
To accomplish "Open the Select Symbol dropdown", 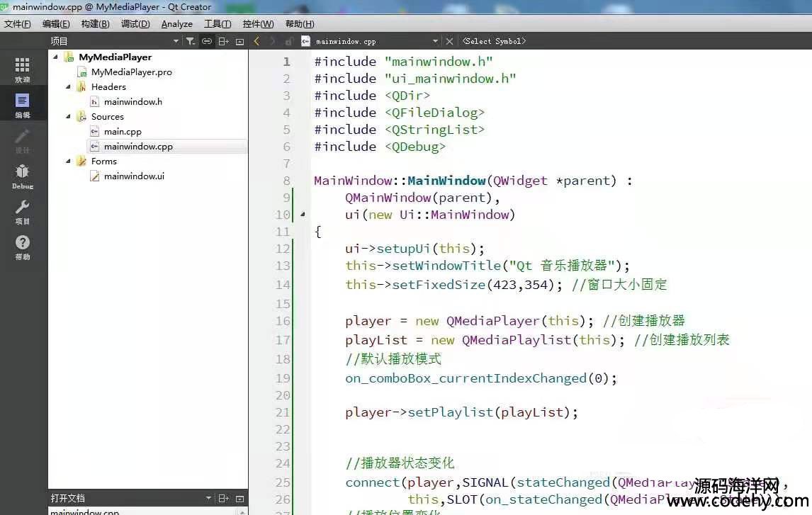I will (x=494, y=41).
